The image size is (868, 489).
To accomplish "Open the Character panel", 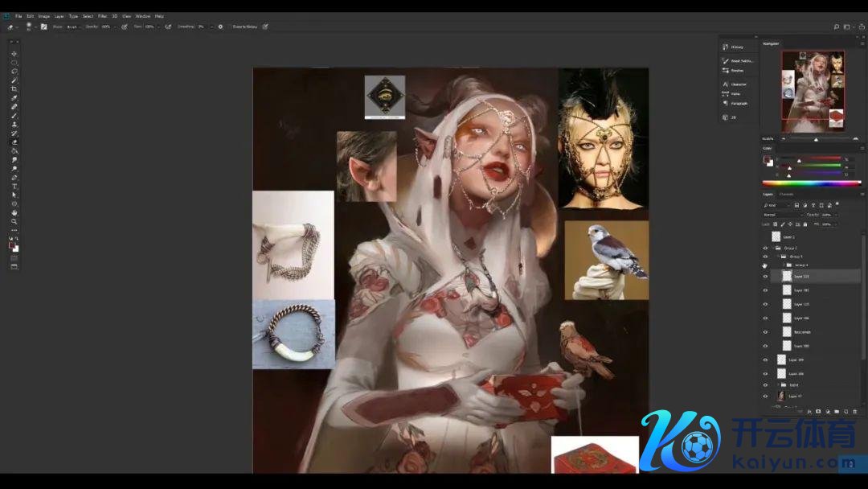I will click(x=738, y=84).
